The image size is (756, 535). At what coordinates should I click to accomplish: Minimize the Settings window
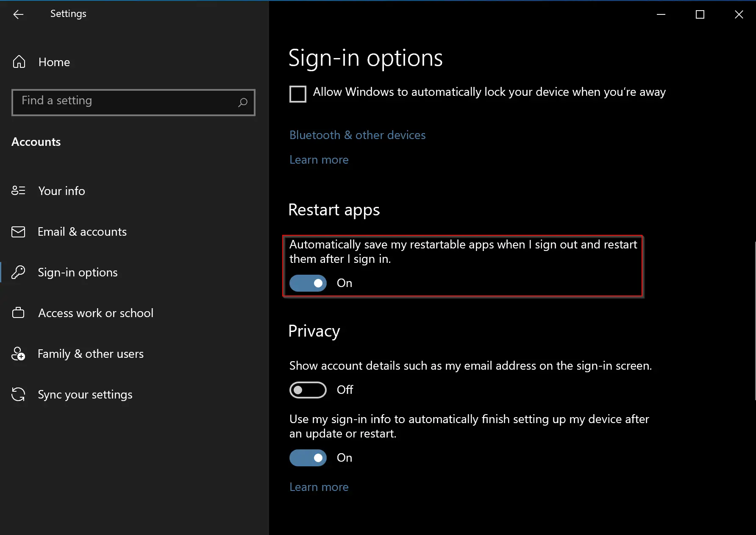pos(661,14)
